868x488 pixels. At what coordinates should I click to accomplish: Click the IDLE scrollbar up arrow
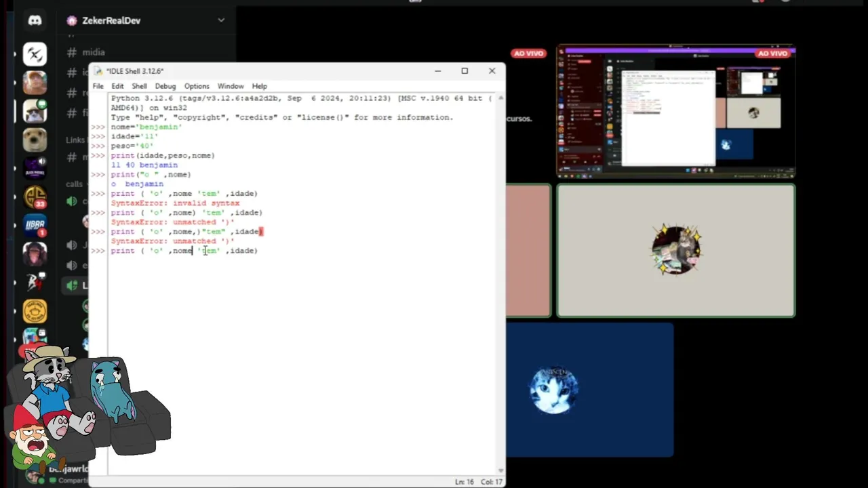click(x=501, y=98)
